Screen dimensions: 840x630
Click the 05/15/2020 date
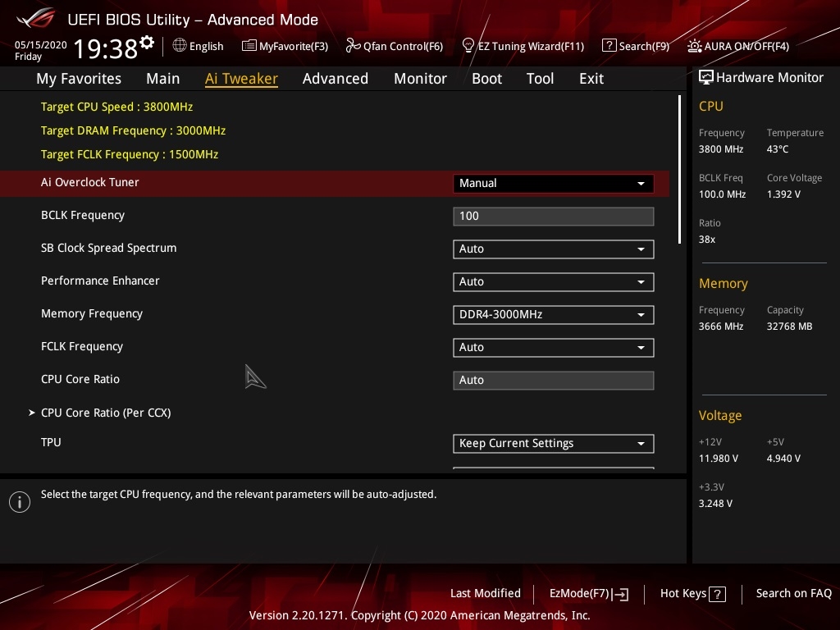click(x=41, y=45)
